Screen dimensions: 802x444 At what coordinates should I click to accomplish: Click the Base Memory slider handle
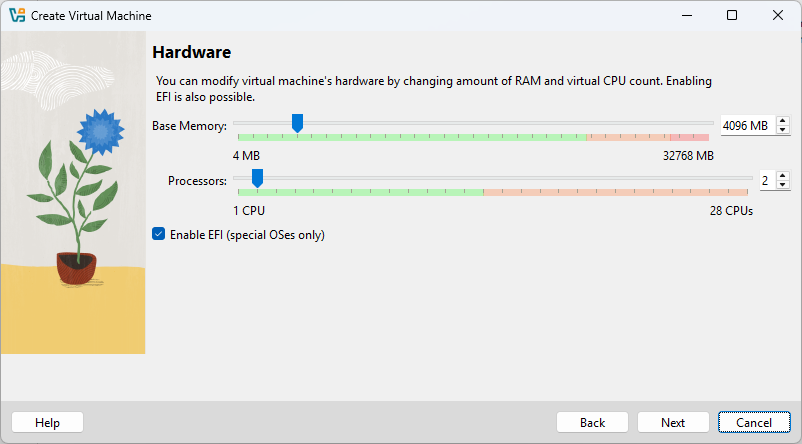click(x=297, y=123)
